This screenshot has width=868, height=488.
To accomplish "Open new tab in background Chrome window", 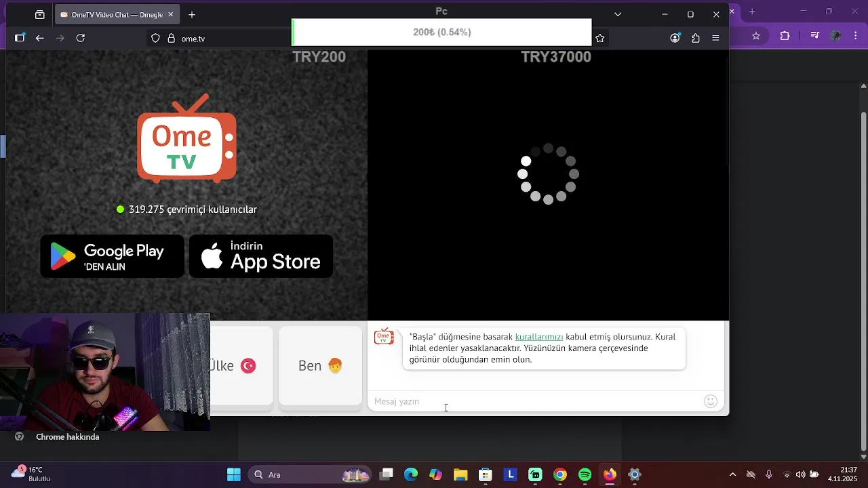I will [x=752, y=12].
